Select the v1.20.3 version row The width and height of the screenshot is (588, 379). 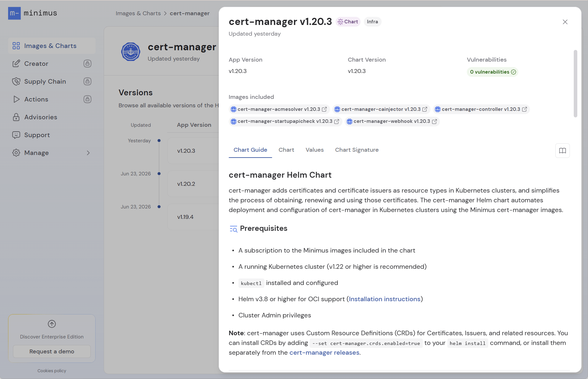pyautogui.click(x=193, y=151)
